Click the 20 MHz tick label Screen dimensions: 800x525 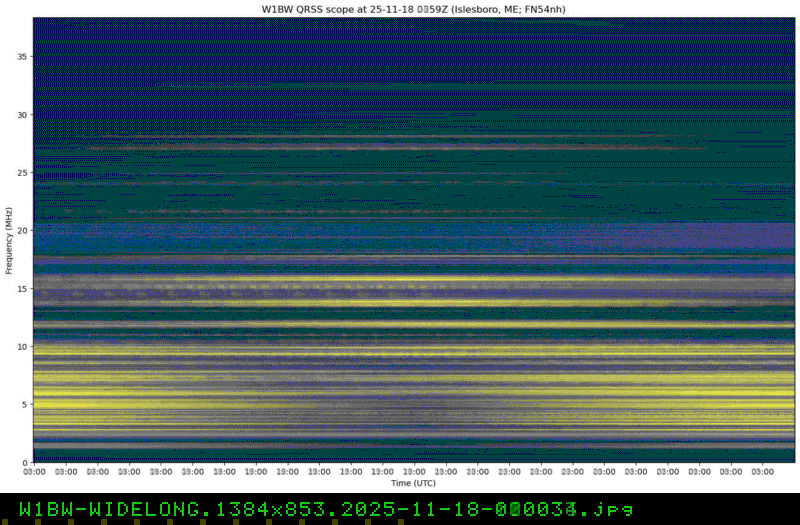(22, 231)
